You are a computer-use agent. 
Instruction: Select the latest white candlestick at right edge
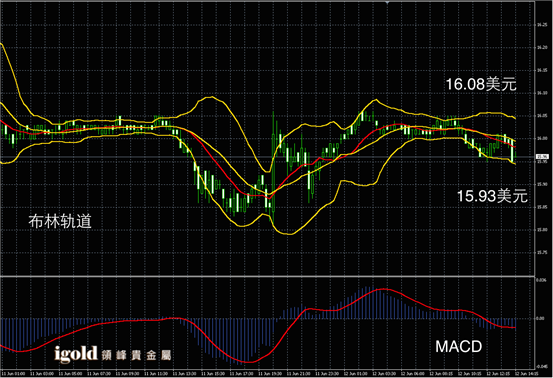(512, 151)
